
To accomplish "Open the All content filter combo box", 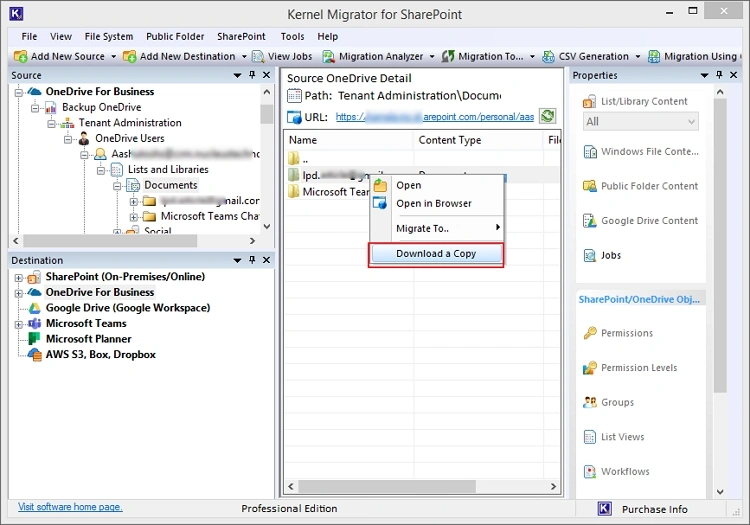I will click(640, 121).
